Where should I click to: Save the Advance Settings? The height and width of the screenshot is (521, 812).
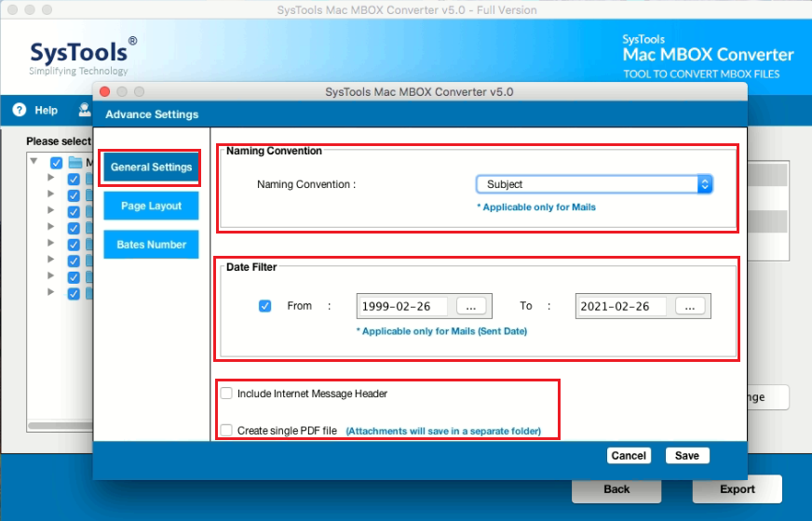(686, 455)
